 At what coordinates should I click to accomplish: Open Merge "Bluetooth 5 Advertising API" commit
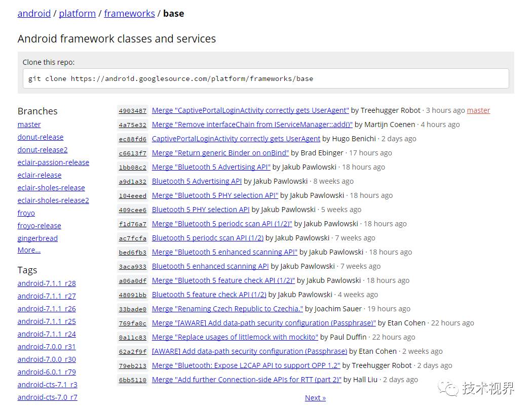(211, 168)
